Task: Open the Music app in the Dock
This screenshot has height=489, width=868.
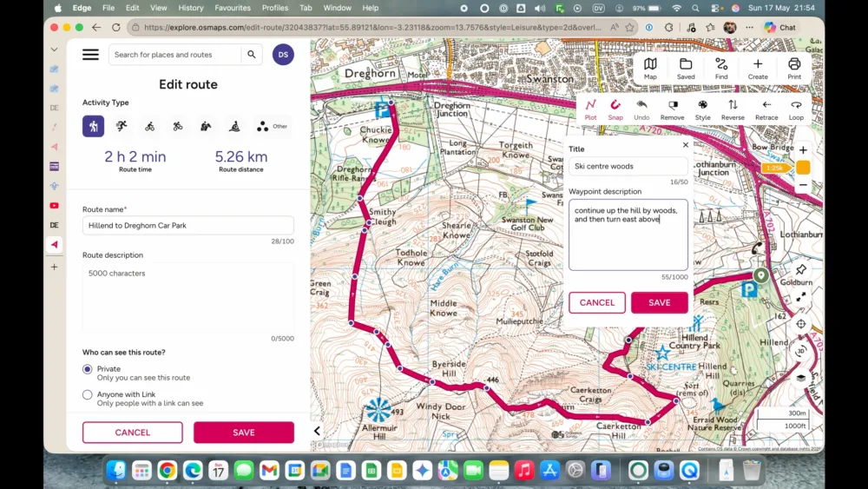Action: (523, 471)
